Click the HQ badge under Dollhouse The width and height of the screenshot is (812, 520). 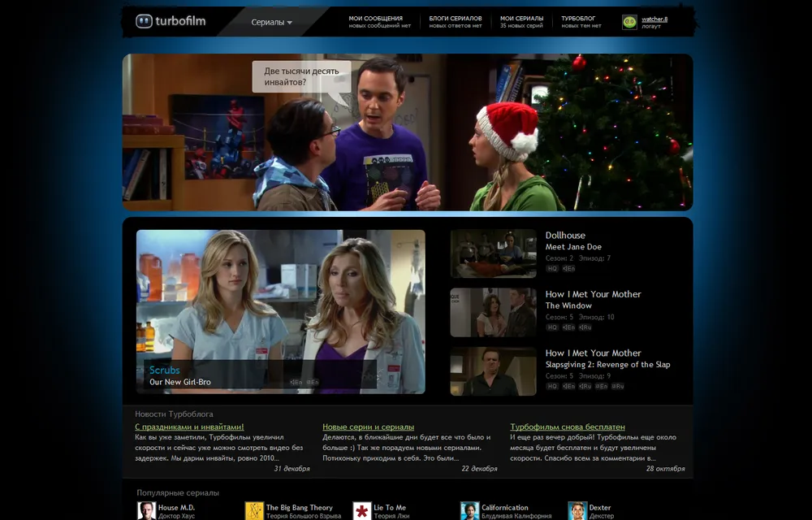pyautogui.click(x=552, y=269)
